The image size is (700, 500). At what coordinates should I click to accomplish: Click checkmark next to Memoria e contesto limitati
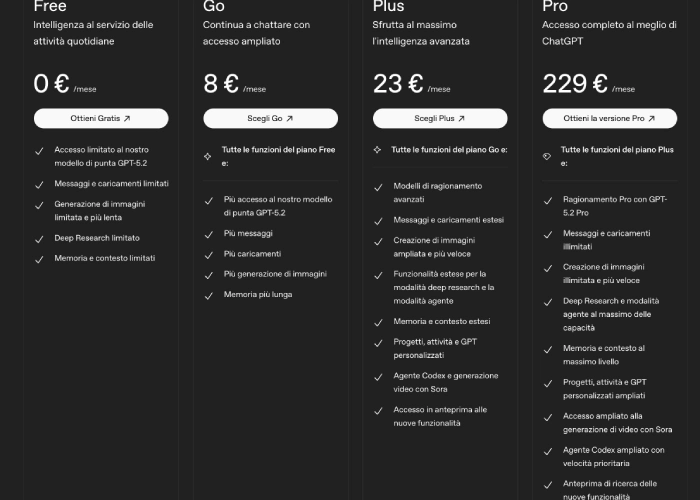[x=39, y=258]
